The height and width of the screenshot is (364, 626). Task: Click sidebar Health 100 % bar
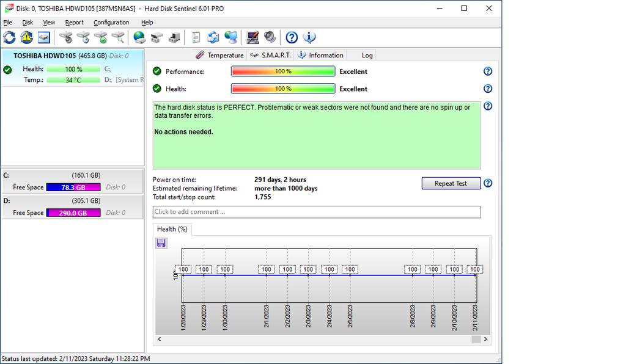(73, 69)
